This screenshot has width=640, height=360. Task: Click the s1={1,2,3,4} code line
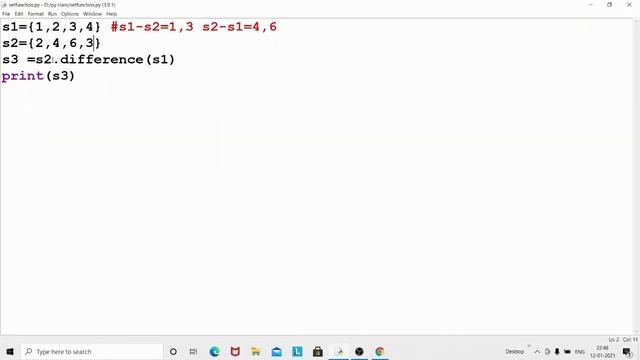(51, 27)
